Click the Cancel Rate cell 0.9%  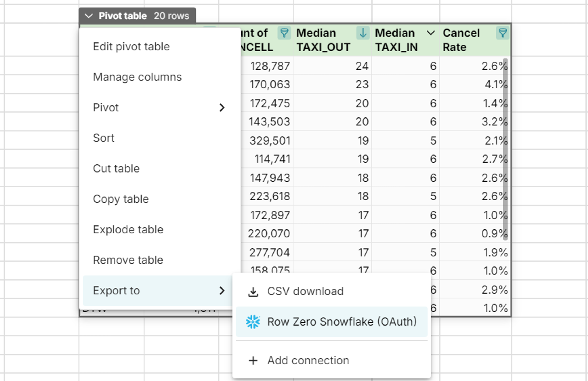point(475,233)
